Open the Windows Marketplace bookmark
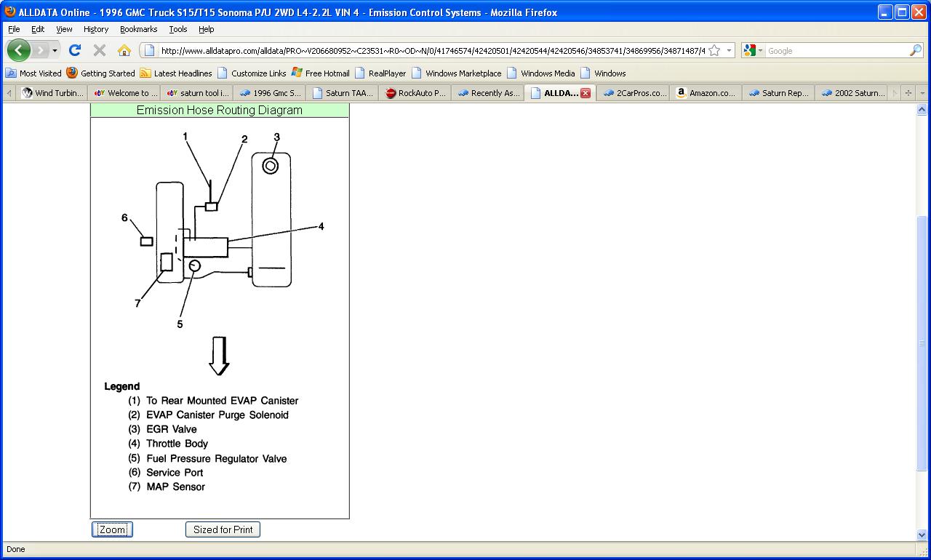 tap(457, 73)
